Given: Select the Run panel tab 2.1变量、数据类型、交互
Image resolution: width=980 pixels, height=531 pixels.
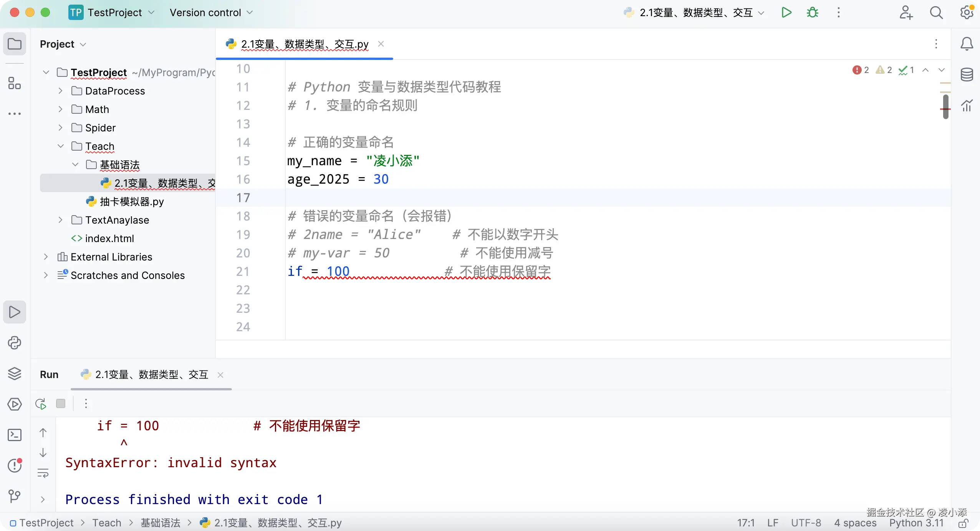Looking at the screenshot, I should click(x=151, y=375).
